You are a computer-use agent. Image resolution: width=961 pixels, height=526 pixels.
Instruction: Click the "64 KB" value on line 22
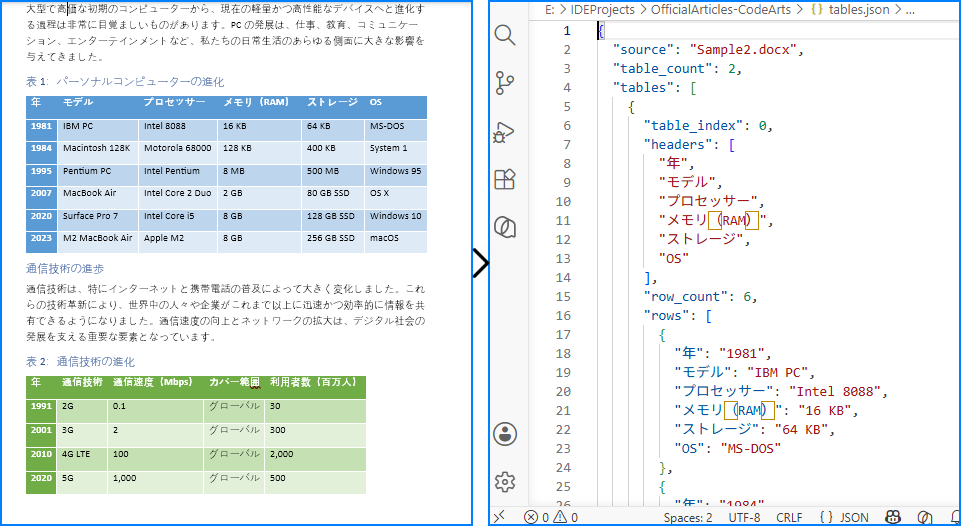click(801, 430)
